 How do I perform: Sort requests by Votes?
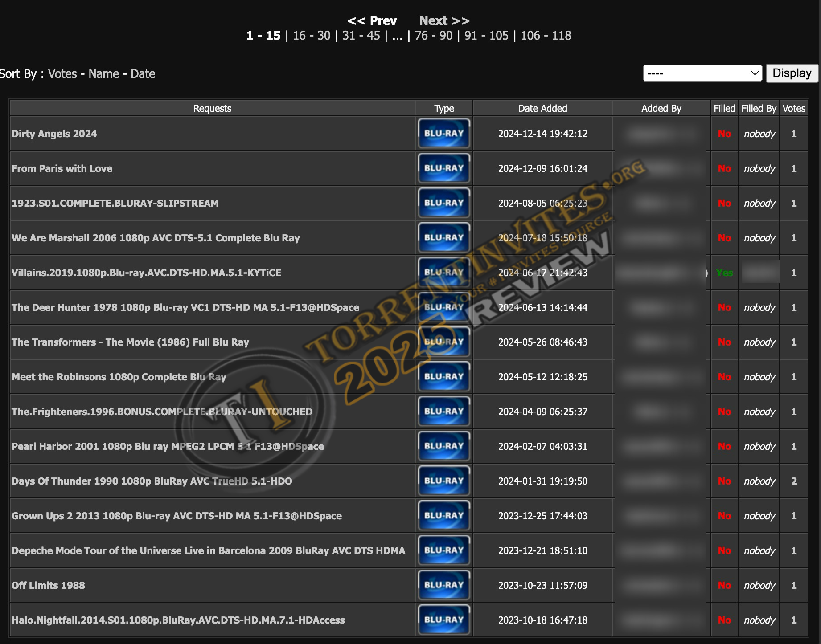pos(62,74)
